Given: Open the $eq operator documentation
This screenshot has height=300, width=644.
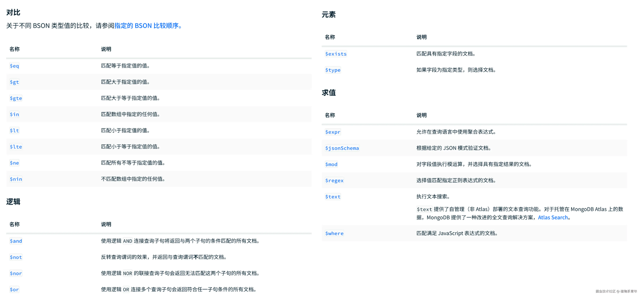Looking at the screenshot, I should coord(14,66).
